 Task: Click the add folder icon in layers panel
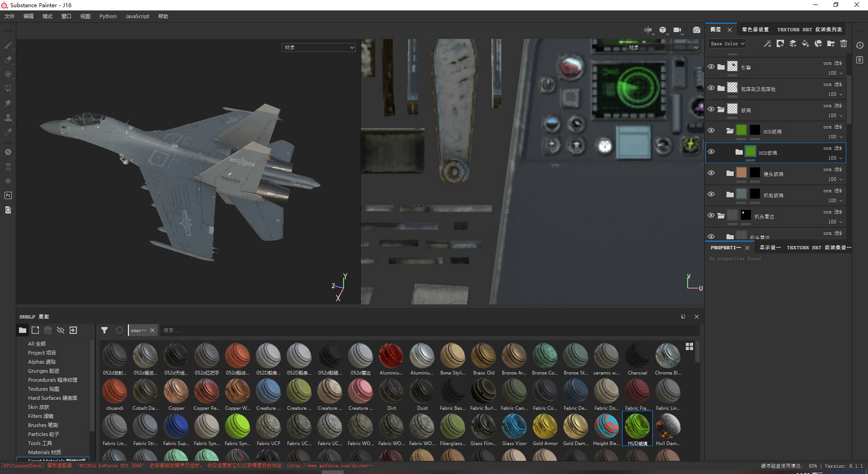831,43
